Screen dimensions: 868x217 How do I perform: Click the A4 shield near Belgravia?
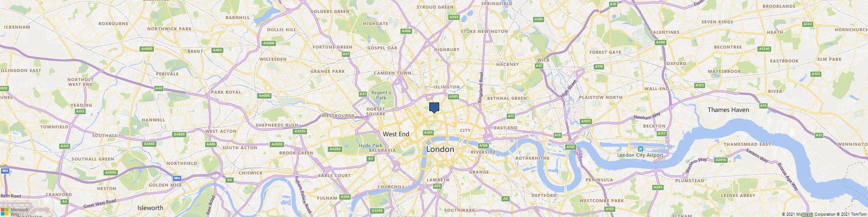[371, 159]
